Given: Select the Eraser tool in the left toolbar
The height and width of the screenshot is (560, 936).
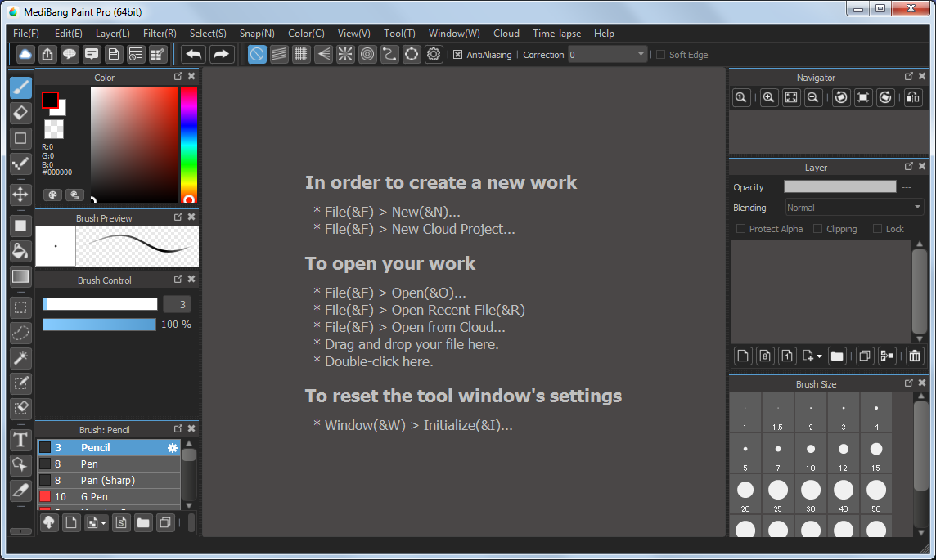Looking at the screenshot, I should pos(20,113).
